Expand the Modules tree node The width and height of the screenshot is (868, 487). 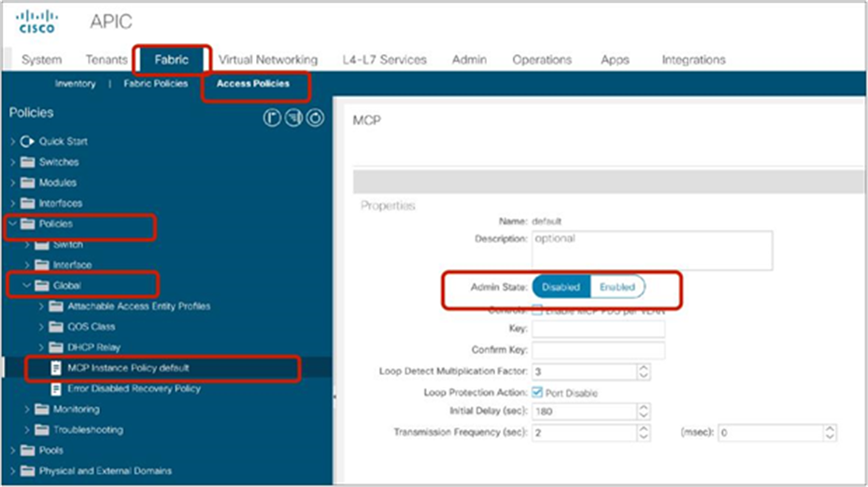click(13, 182)
